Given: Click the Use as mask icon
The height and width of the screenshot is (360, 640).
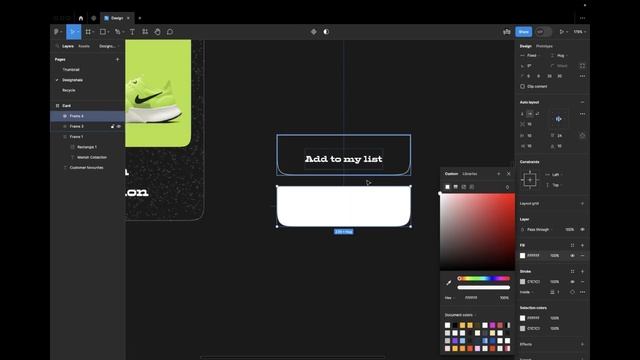Looking at the screenshot, I should click(326, 31).
